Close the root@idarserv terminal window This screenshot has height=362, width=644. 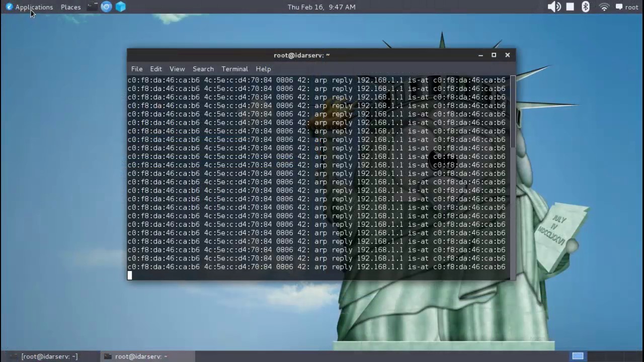508,55
